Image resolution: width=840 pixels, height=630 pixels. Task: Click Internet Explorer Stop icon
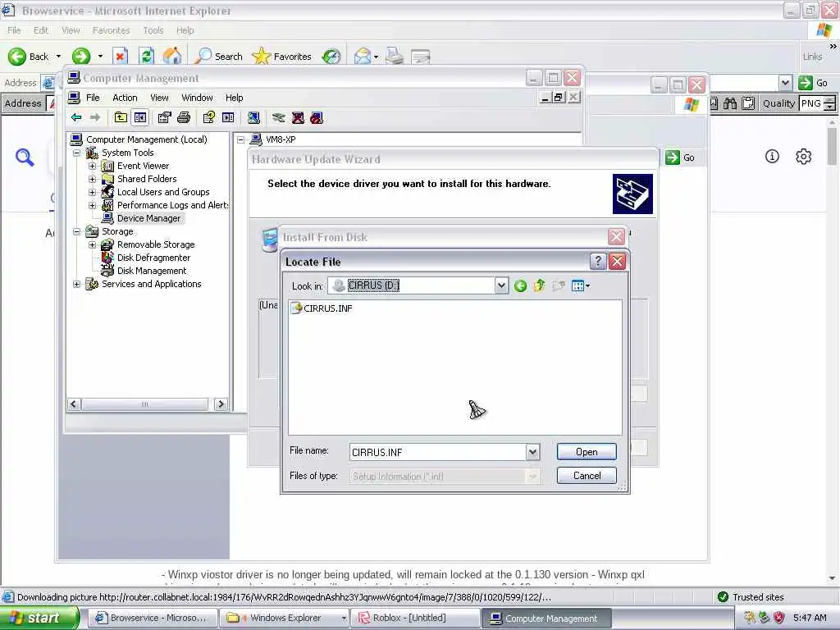121,57
